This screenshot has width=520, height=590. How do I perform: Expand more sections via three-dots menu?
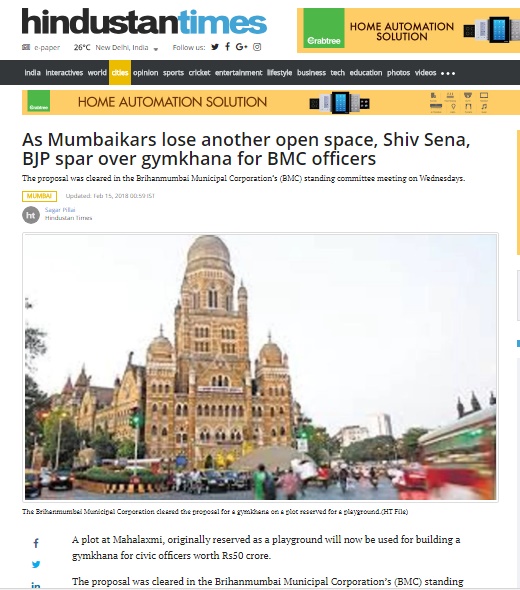point(448,73)
